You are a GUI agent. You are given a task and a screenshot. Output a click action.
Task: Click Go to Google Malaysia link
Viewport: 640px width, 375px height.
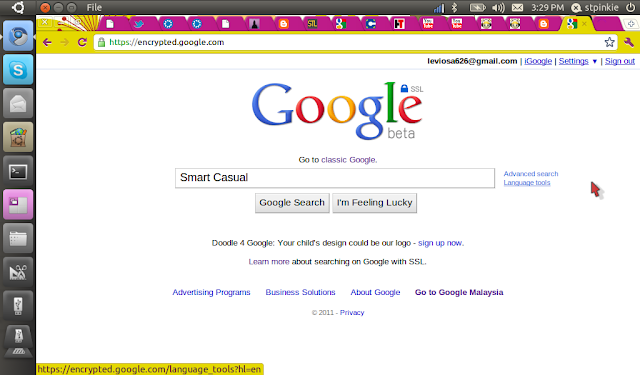click(x=459, y=293)
